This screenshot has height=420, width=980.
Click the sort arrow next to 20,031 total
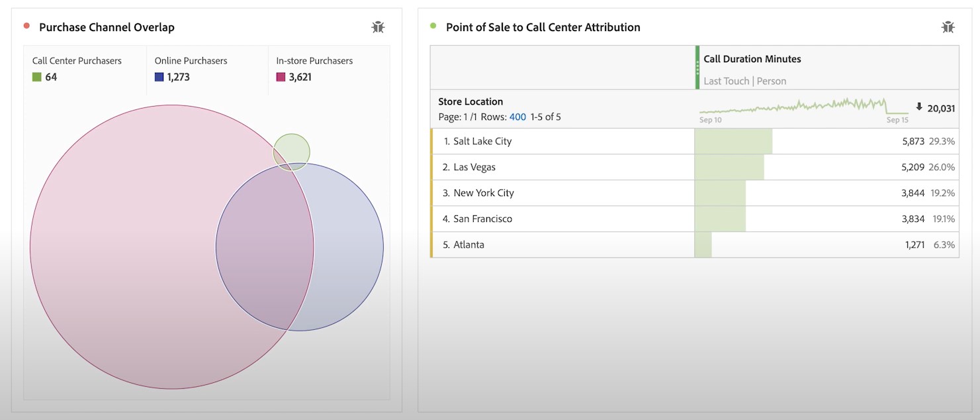click(919, 107)
